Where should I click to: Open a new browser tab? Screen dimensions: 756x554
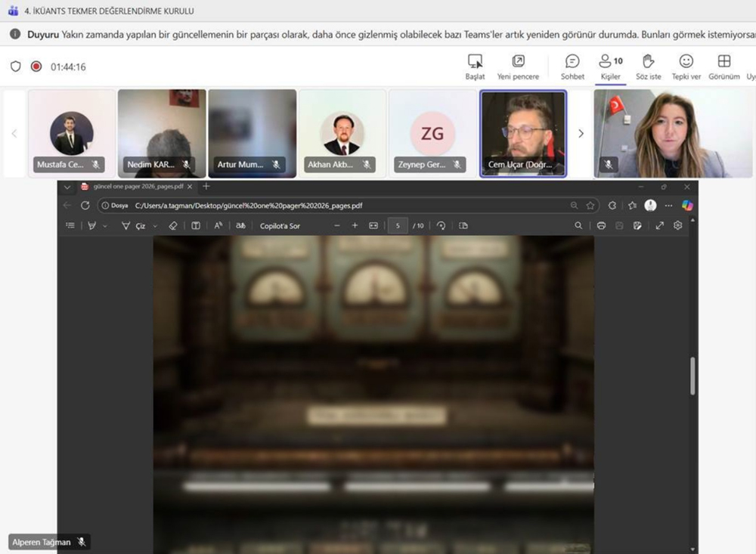coord(206,187)
